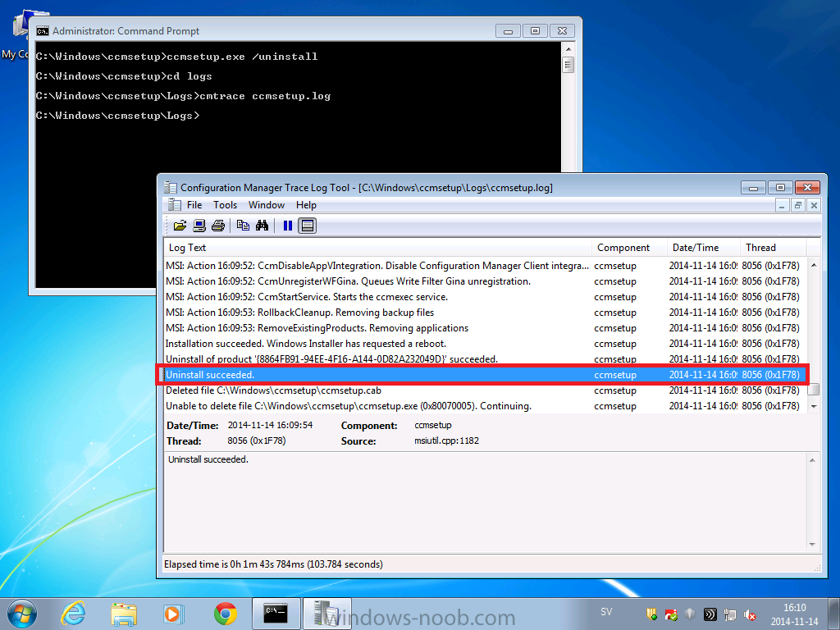The width and height of the screenshot is (840, 630).
Task: Open Find with the binoculars icon
Action: pyautogui.click(x=262, y=226)
